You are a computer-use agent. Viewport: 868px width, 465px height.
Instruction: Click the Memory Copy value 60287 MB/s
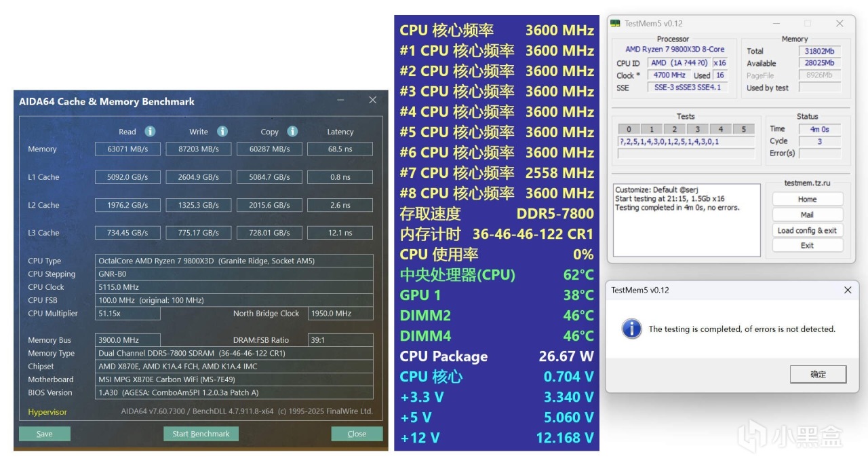[x=269, y=149]
